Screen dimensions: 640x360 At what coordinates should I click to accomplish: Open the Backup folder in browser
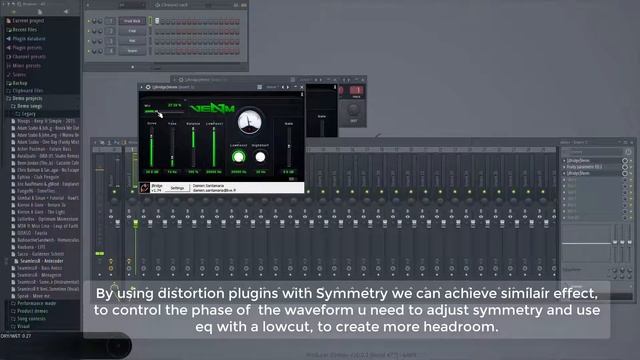[17, 83]
